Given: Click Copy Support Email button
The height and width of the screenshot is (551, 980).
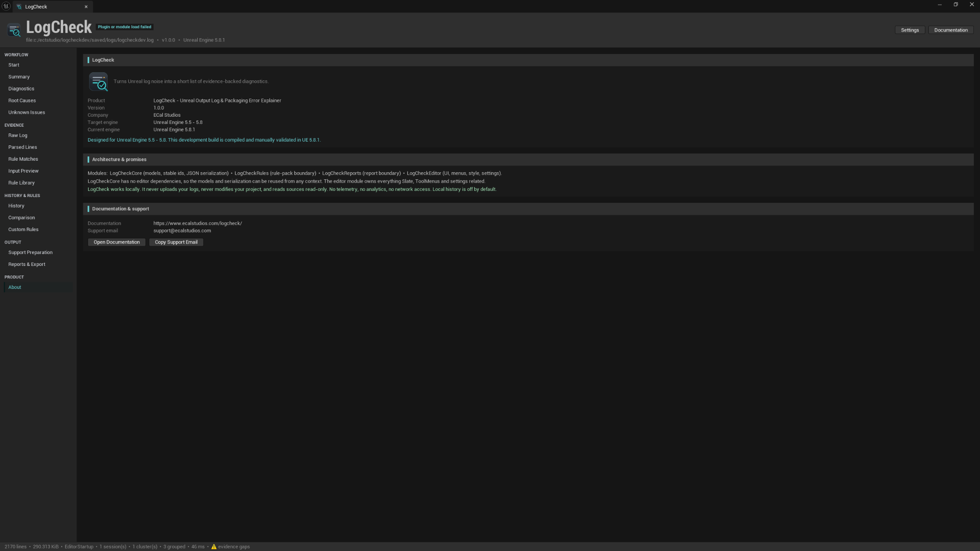Looking at the screenshot, I should click(x=176, y=242).
